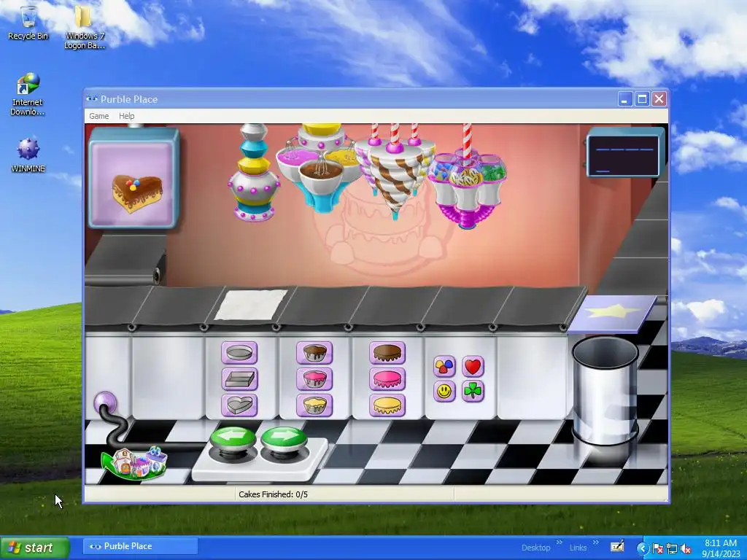Image resolution: width=747 pixels, height=560 pixels.
Task: Minimize the Purble Place window
Action: click(x=625, y=99)
